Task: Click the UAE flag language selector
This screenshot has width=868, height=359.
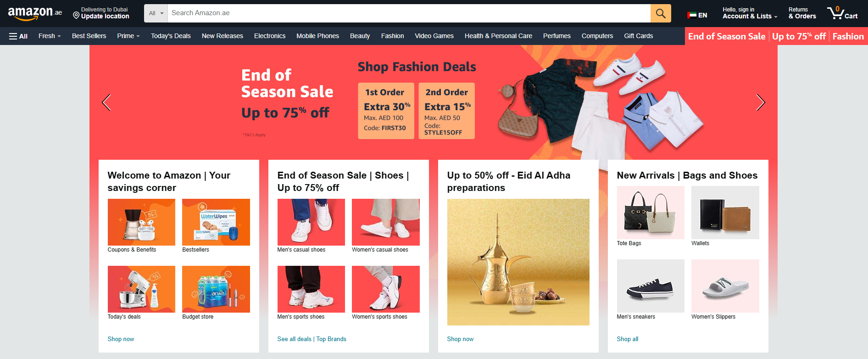Action: [697, 15]
